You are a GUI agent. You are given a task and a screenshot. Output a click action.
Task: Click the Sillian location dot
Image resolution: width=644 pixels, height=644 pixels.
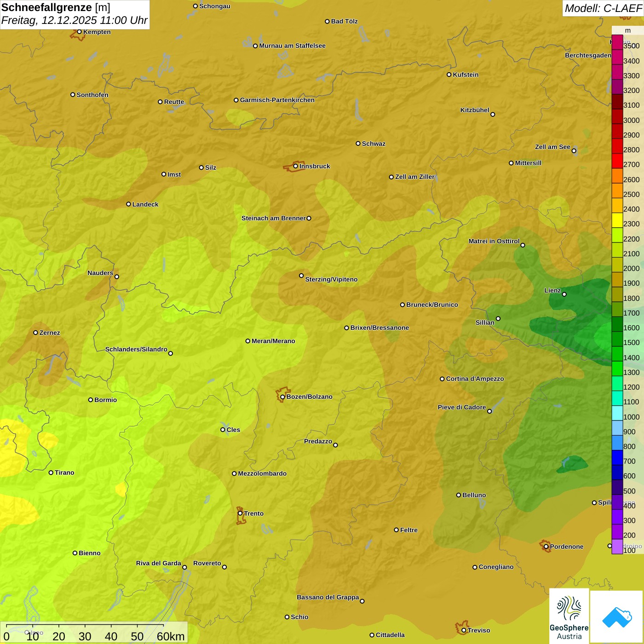[498, 318]
